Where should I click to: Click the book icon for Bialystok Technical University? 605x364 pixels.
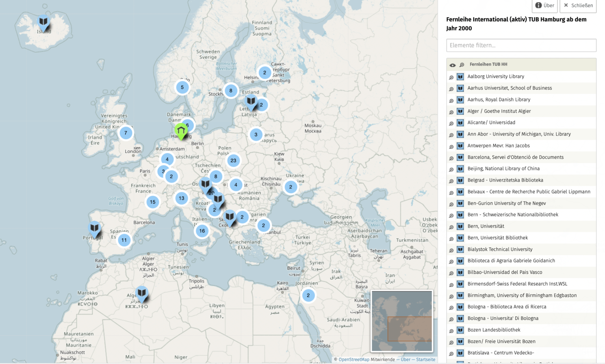point(460,249)
